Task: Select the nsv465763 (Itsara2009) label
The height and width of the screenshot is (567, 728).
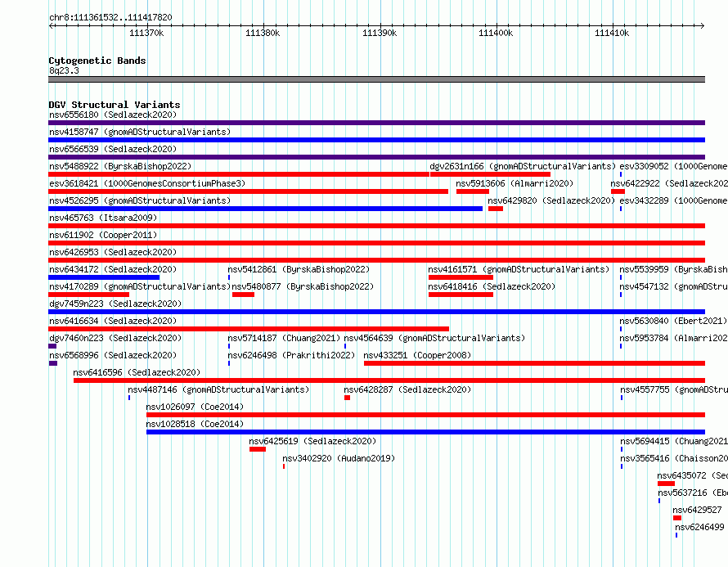Action: [x=103, y=218]
